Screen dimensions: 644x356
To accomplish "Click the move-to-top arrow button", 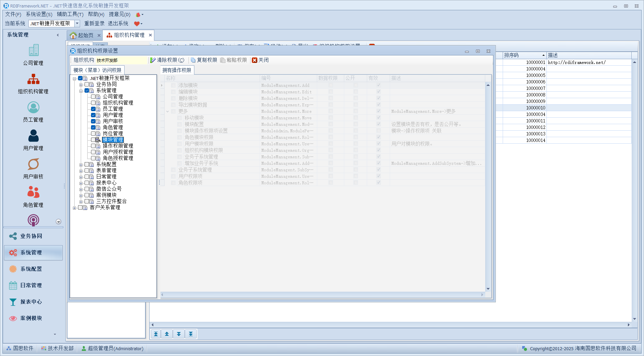I will [x=156, y=334].
